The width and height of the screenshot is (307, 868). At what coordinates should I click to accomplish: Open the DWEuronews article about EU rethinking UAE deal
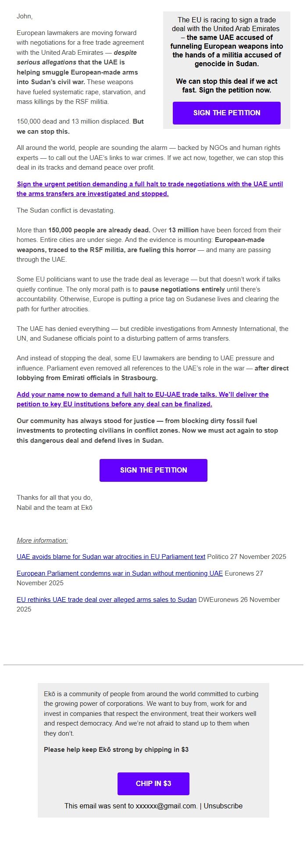[x=105, y=599]
